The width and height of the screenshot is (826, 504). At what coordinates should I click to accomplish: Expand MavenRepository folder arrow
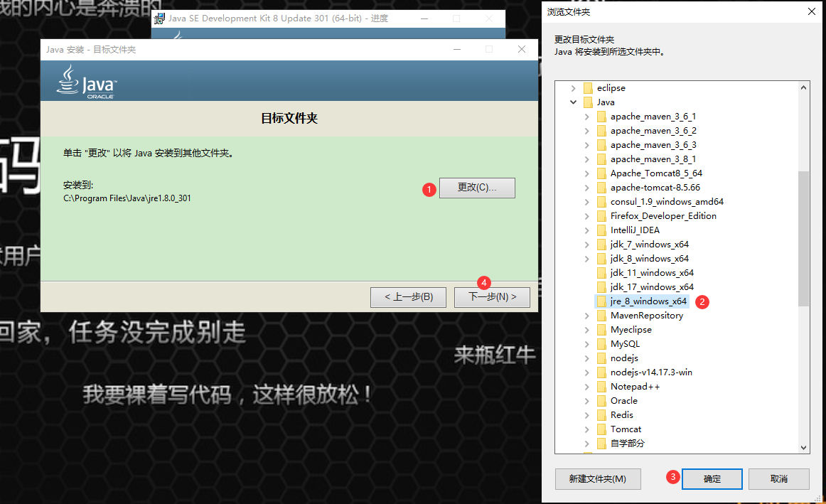pos(587,316)
